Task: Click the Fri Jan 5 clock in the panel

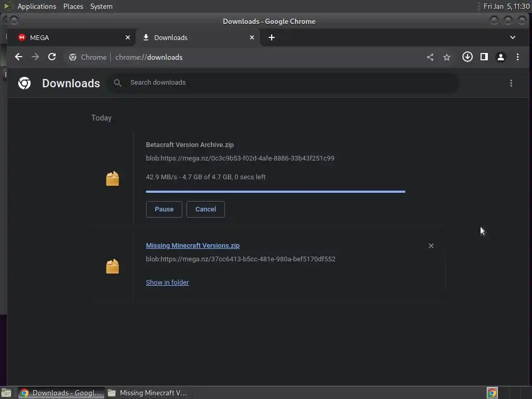Action: [506, 6]
